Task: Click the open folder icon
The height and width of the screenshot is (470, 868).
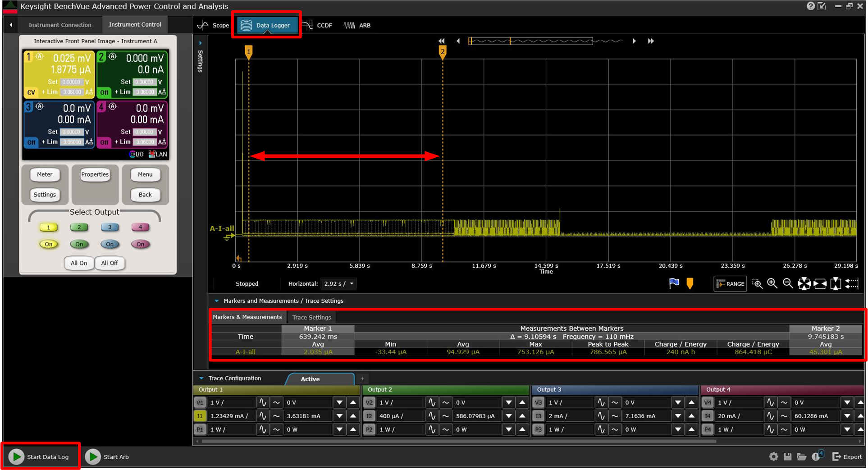Action: 801,456
